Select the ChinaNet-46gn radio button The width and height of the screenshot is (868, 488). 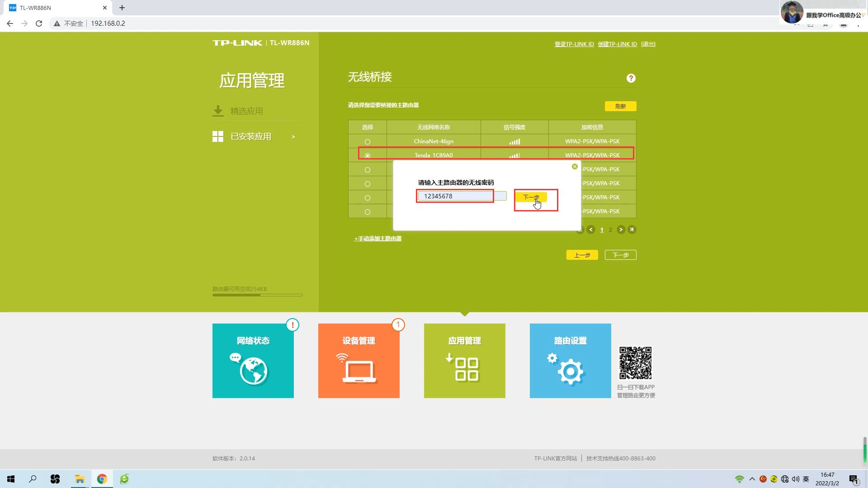[x=367, y=142]
